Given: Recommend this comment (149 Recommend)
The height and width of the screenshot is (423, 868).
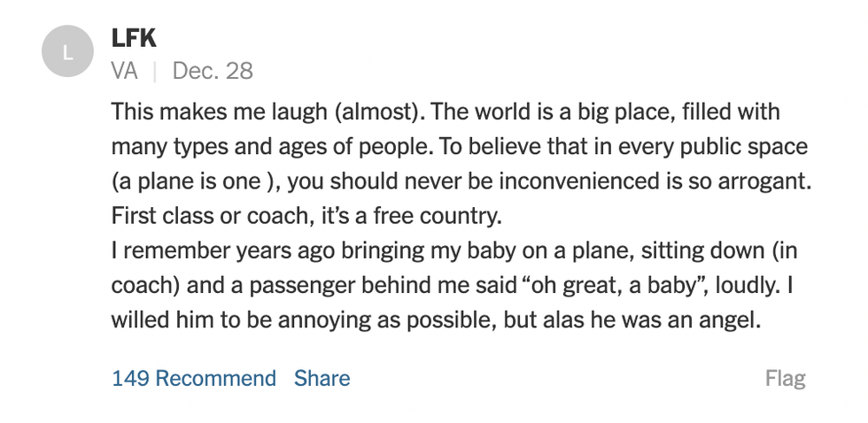Looking at the screenshot, I should tap(194, 379).
